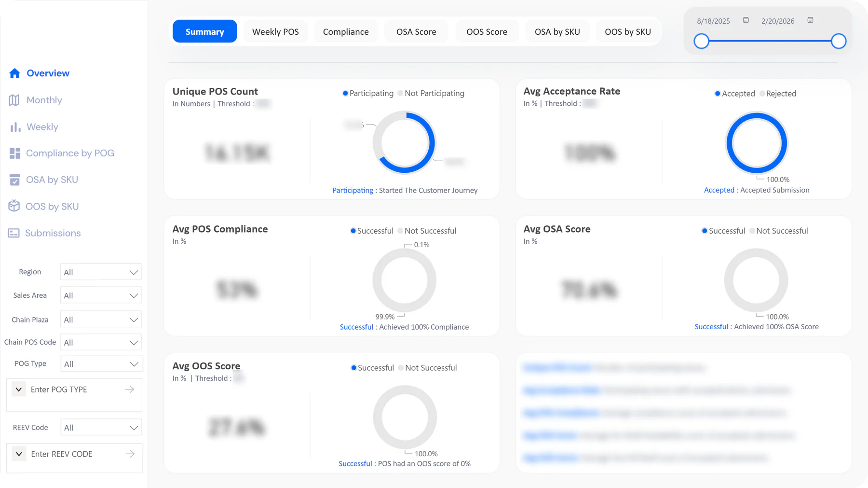Click the Avg Acceptance Rate donut chart
Viewport: 868px width, 488px height.
[x=757, y=143]
